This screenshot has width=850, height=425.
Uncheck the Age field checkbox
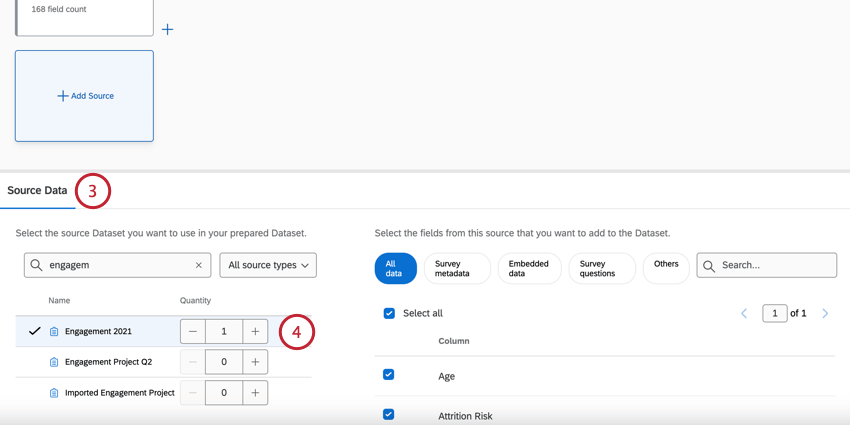[x=389, y=375]
